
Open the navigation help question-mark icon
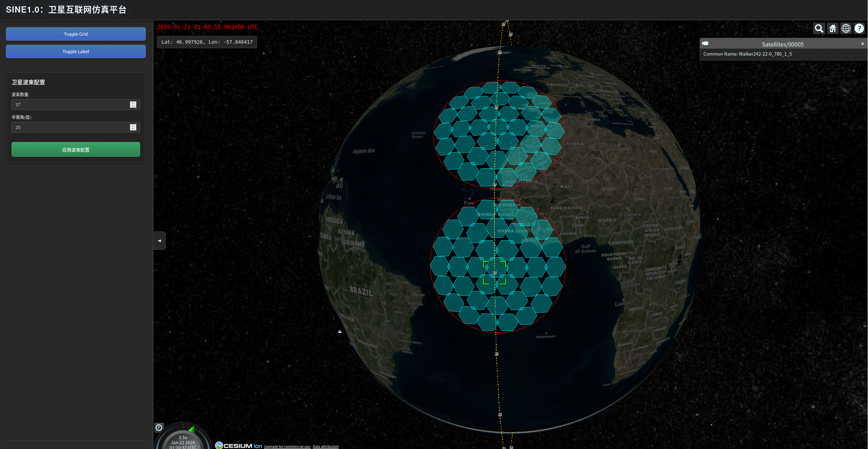(x=859, y=28)
